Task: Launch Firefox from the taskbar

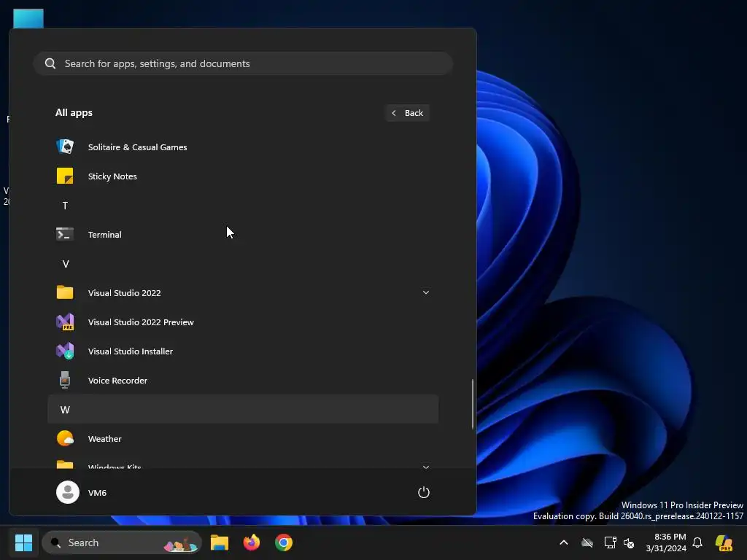Action: pos(252,542)
